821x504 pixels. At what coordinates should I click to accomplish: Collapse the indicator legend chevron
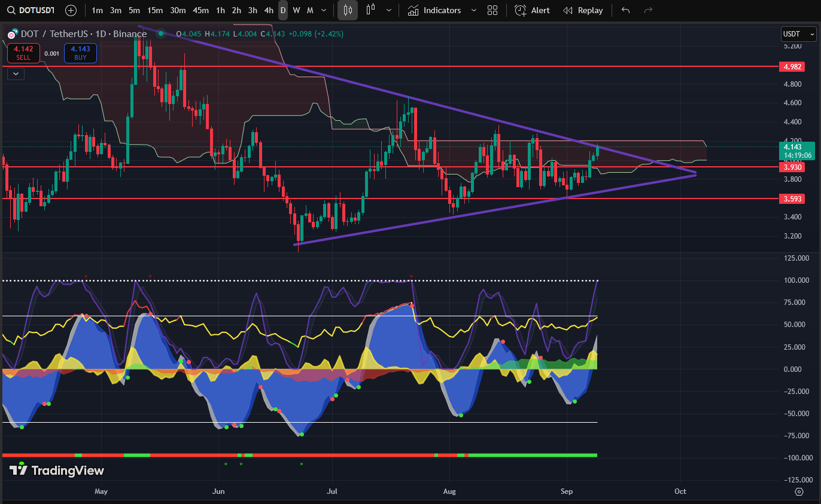(16, 74)
